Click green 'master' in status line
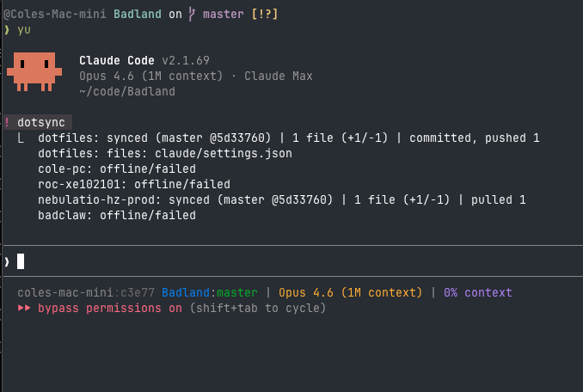The image size is (583, 392). click(x=237, y=293)
